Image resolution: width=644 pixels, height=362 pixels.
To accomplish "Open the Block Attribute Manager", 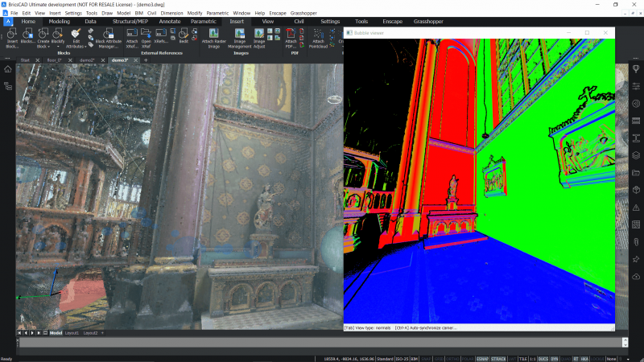I will pos(109,38).
